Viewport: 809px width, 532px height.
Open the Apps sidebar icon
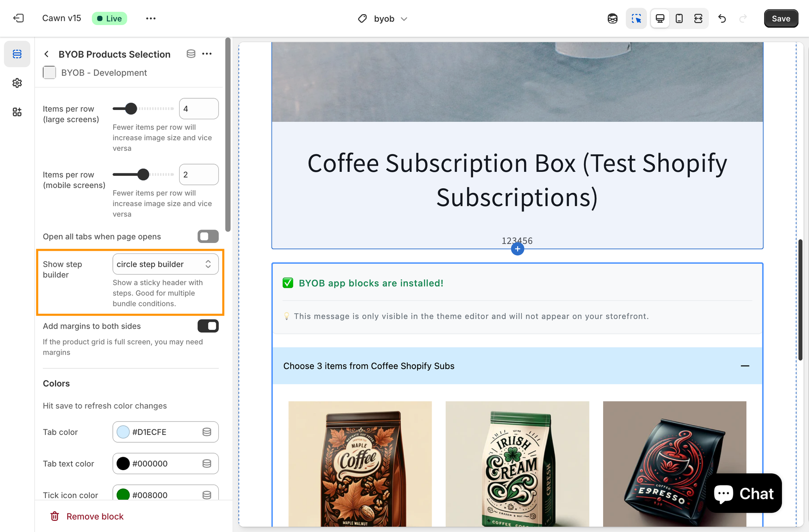17,112
